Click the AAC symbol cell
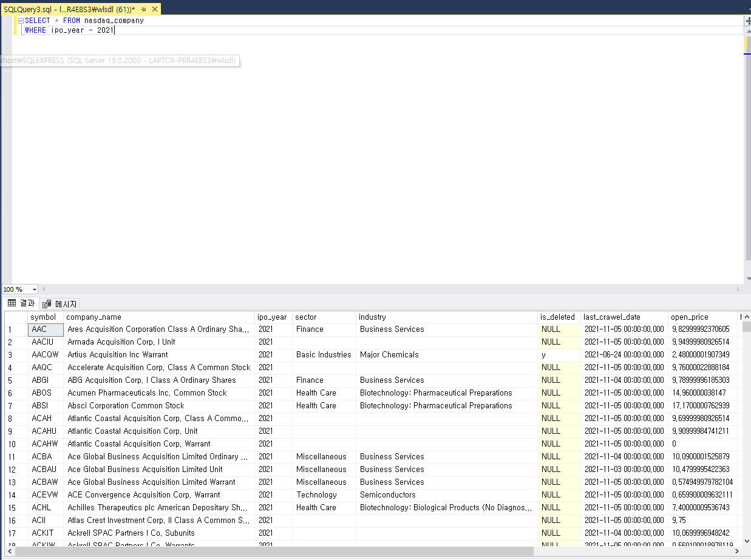 point(46,329)
